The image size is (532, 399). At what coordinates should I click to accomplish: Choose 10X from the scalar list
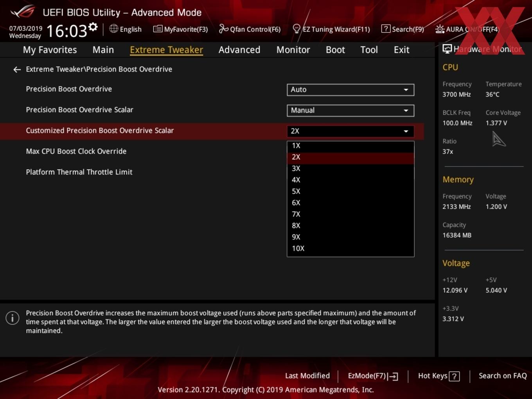point(350,248)
